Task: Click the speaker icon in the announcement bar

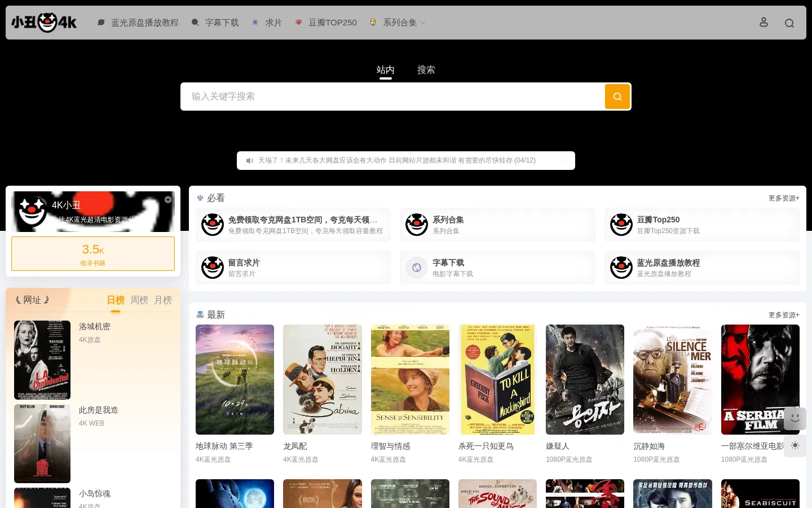Action: tap(250, 160)
